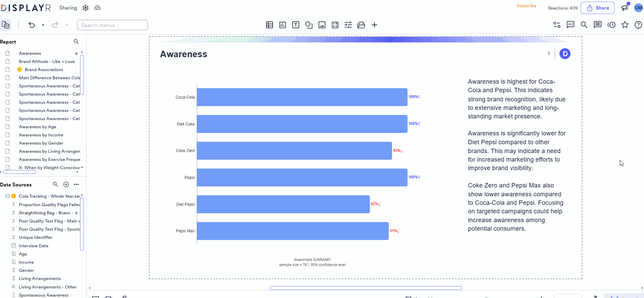Click the Report list horizontal scrollbar
Screen dimensions: 644x298
coord(19,172)
